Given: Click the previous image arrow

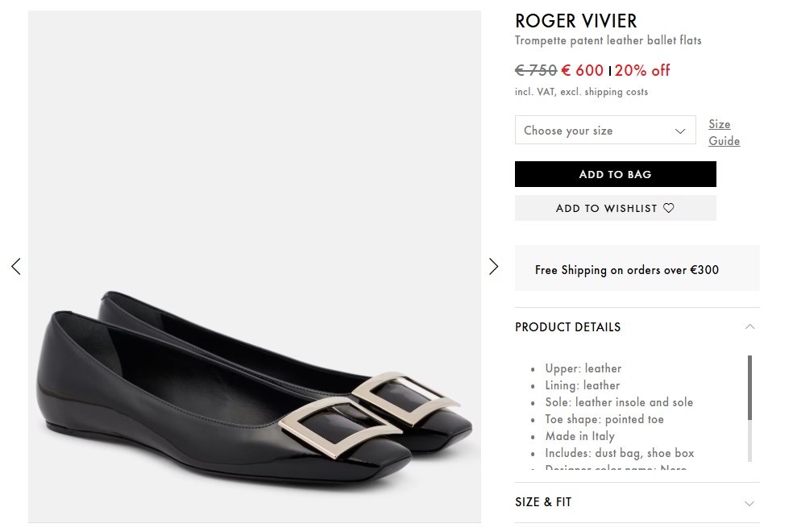Looking at the screenshot, I should pyautogui.click(x=15, y=266).
